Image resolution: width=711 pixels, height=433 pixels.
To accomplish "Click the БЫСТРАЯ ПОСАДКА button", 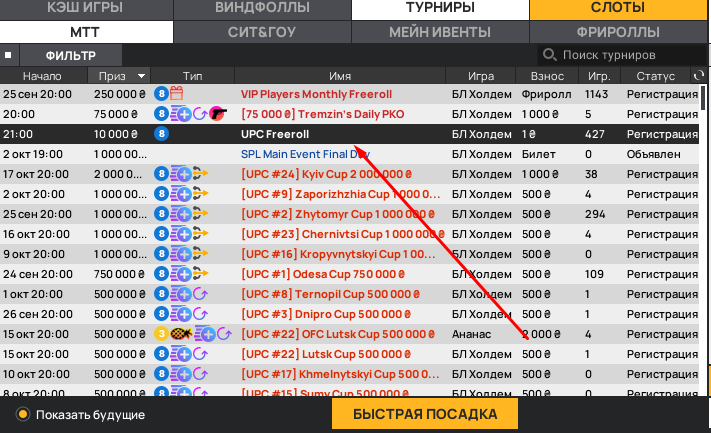I will (425, 414).
